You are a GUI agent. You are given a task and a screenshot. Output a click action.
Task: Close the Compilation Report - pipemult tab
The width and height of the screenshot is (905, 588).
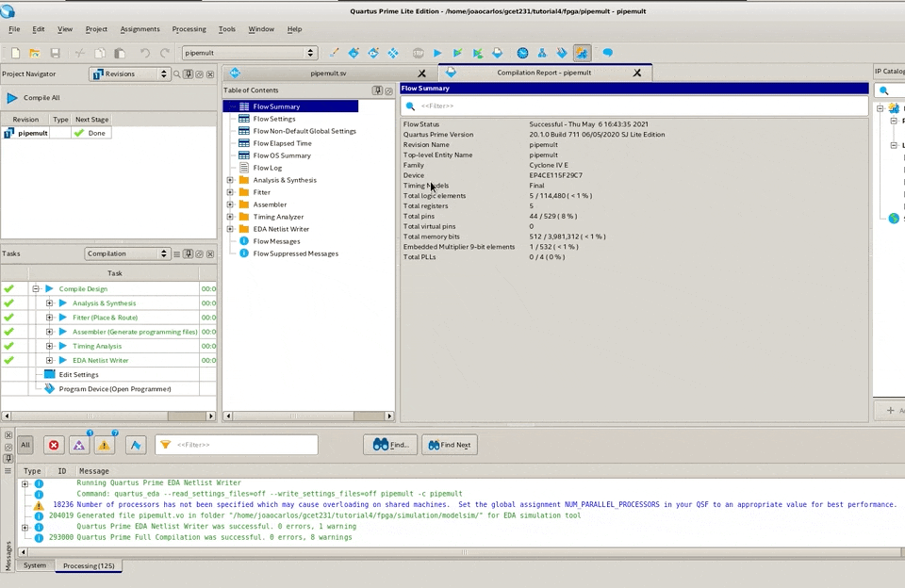637,73
